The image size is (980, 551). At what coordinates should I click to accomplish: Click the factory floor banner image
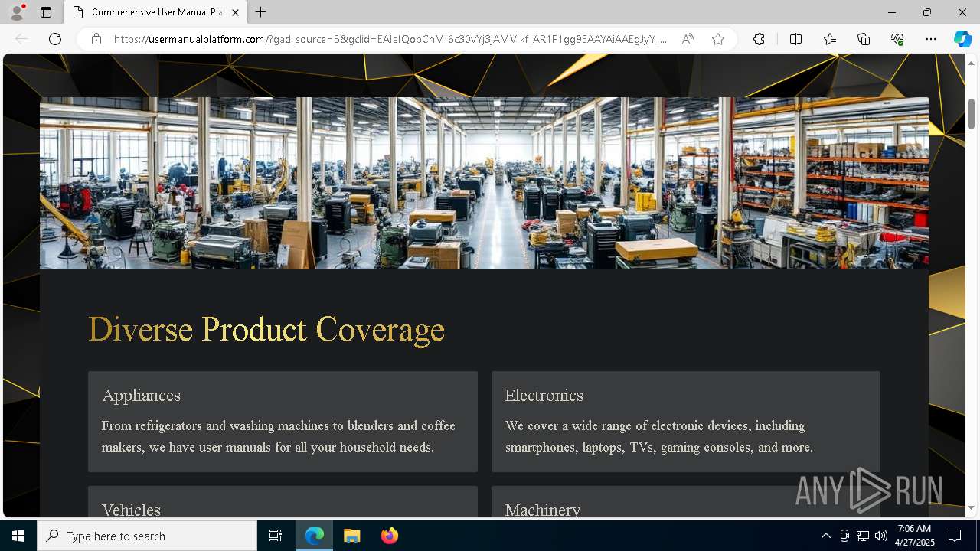pyautogui.click(x=484, y=183)
